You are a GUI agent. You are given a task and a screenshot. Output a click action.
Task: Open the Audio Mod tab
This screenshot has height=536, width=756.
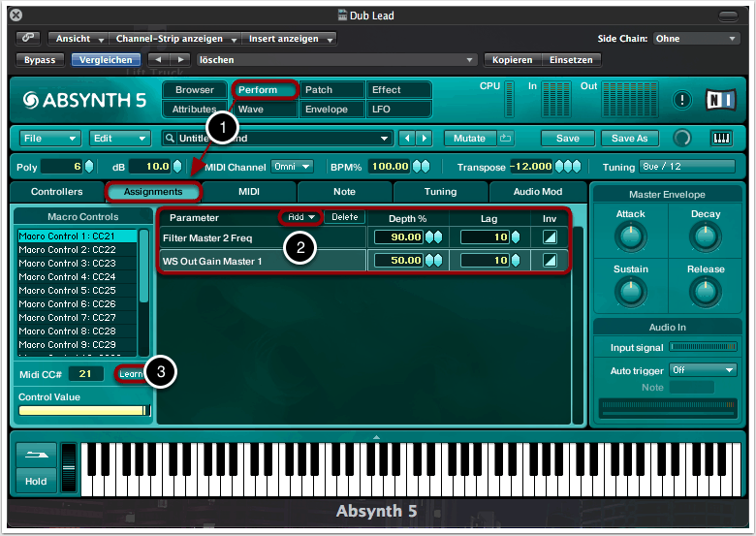click(x=537, y=192)
